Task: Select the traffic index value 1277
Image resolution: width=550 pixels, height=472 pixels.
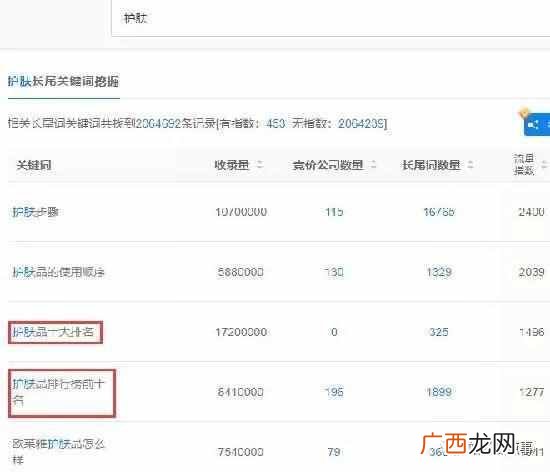Action: [x=532, y=392]
